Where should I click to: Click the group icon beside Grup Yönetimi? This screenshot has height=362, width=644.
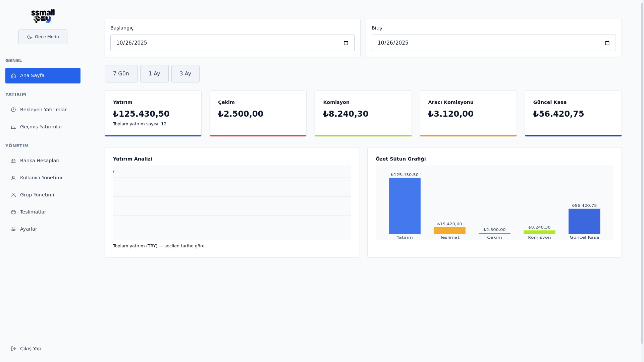coord(13,195)
